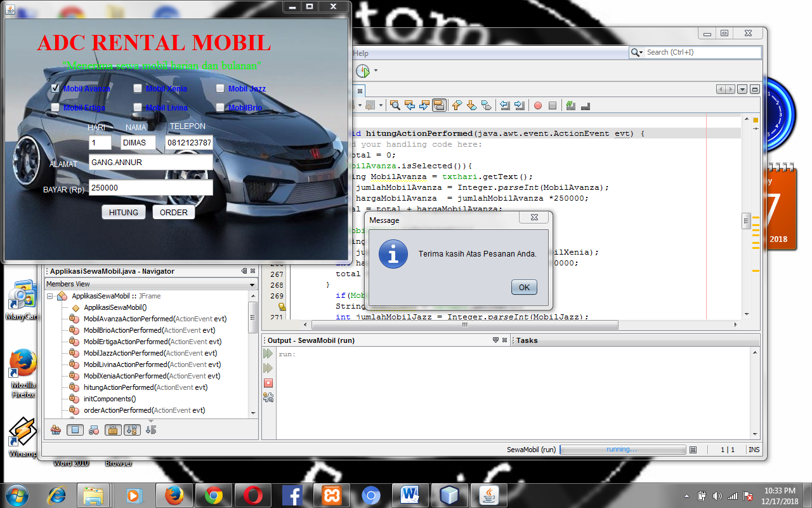Open the Profile Project dropdown arrow
Screen dimensions: 812x508
click(376, 70)
